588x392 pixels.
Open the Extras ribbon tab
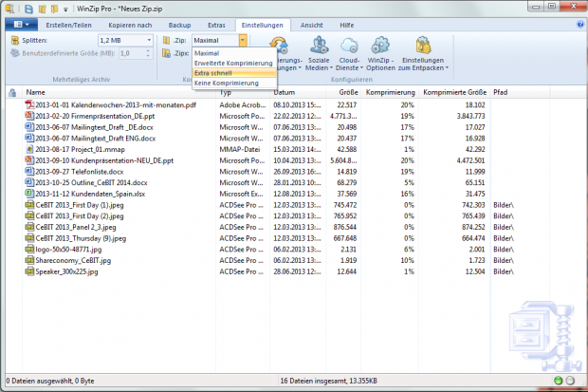click(216, 26)
